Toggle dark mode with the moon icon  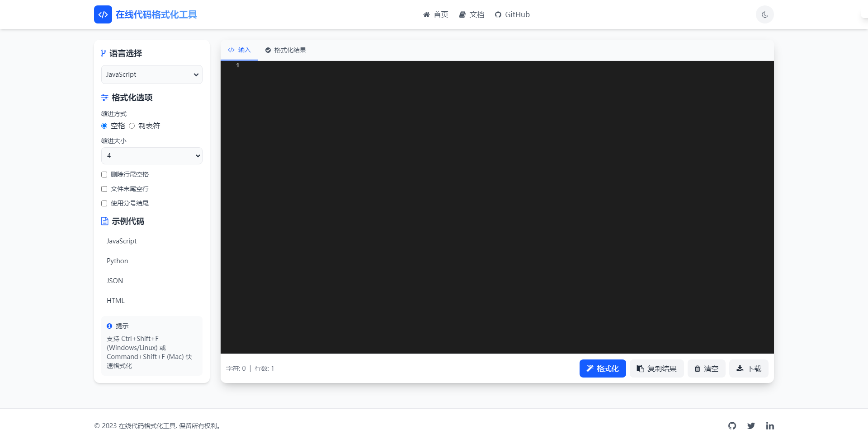[764, 14]
